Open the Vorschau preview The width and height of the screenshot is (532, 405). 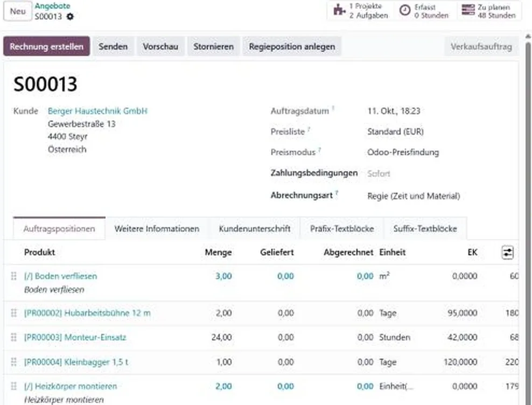tap(160, 46)
